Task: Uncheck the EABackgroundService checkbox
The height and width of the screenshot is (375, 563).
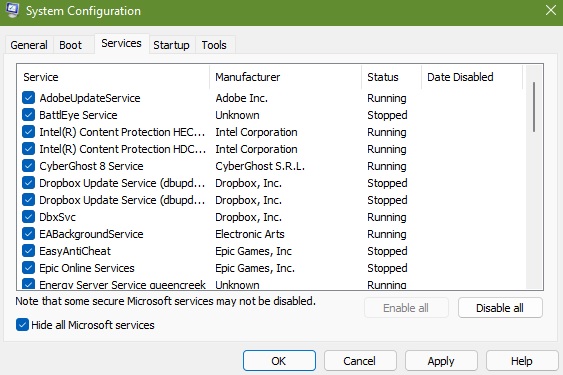Action: pyautogui.click(x=28, y=234)
